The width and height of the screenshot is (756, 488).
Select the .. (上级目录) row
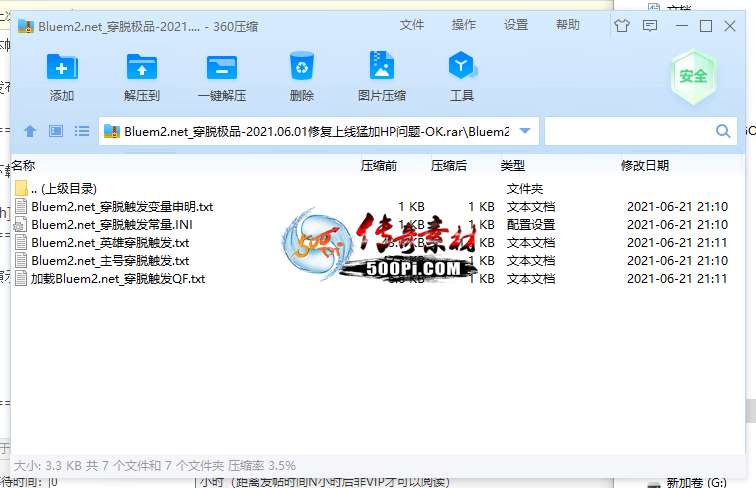pos(377,189)
